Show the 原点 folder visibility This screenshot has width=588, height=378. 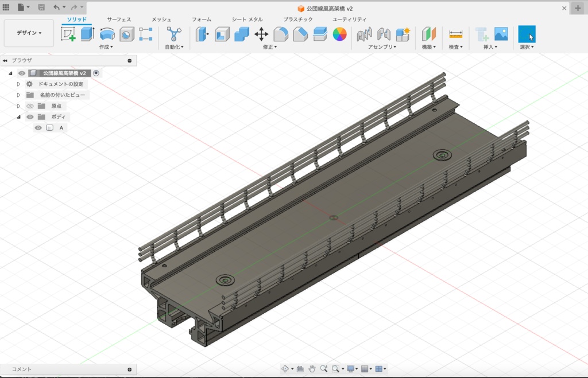coord(30,106)
